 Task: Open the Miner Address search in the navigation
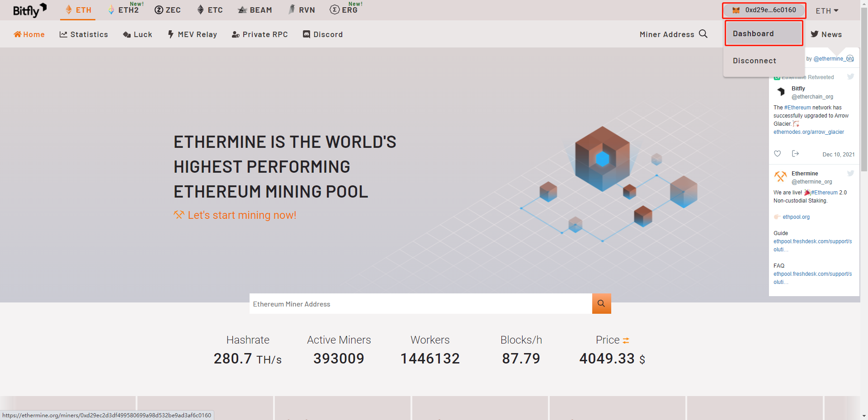pos(674,34)
